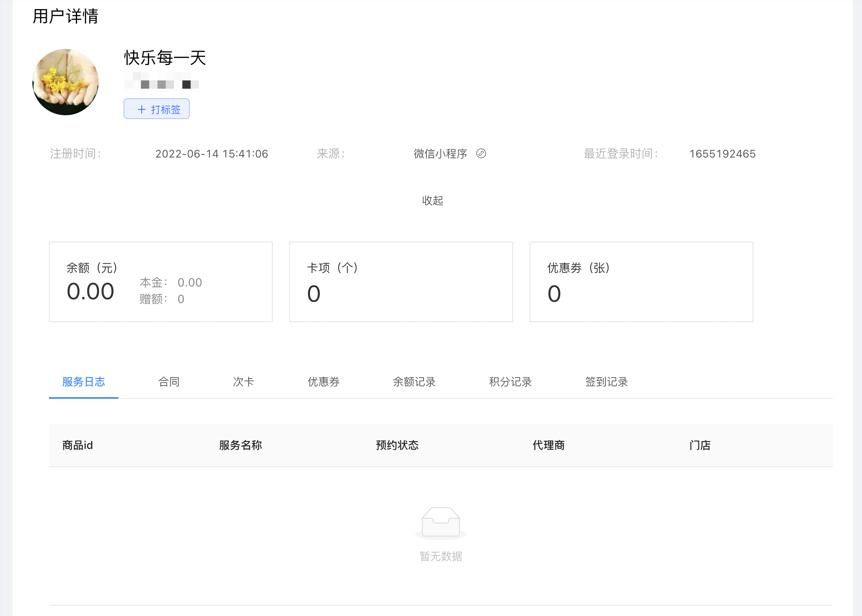Open the 签到记录 tab
The width and height of the screenshot is (862, 616).
tap(606, 382)
